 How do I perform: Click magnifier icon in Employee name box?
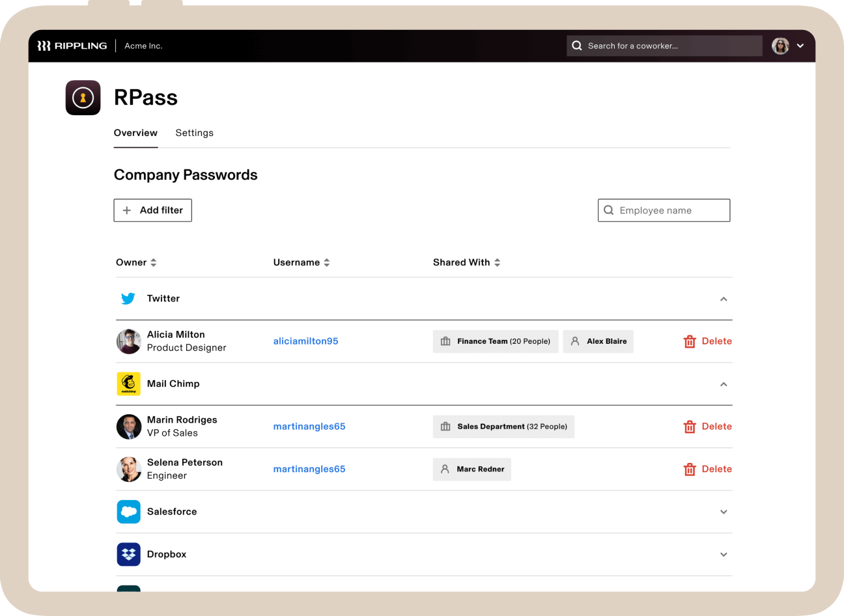pyautogui.click(x=609, y=210)
